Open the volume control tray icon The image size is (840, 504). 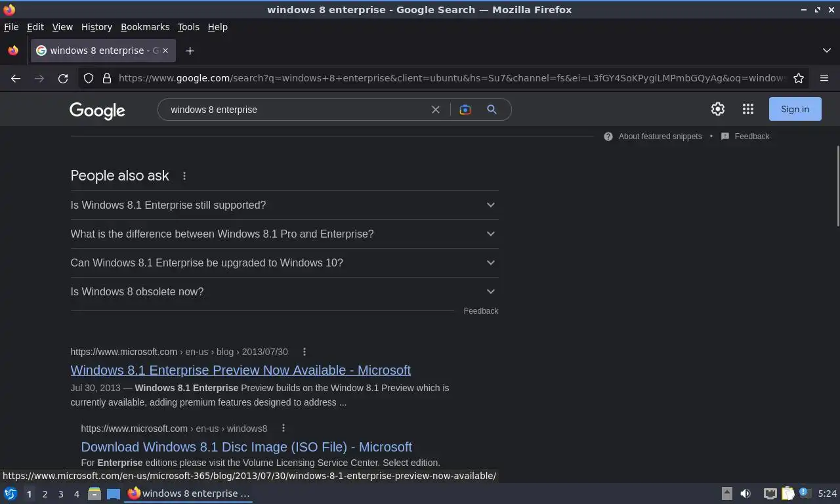(745, 493)
